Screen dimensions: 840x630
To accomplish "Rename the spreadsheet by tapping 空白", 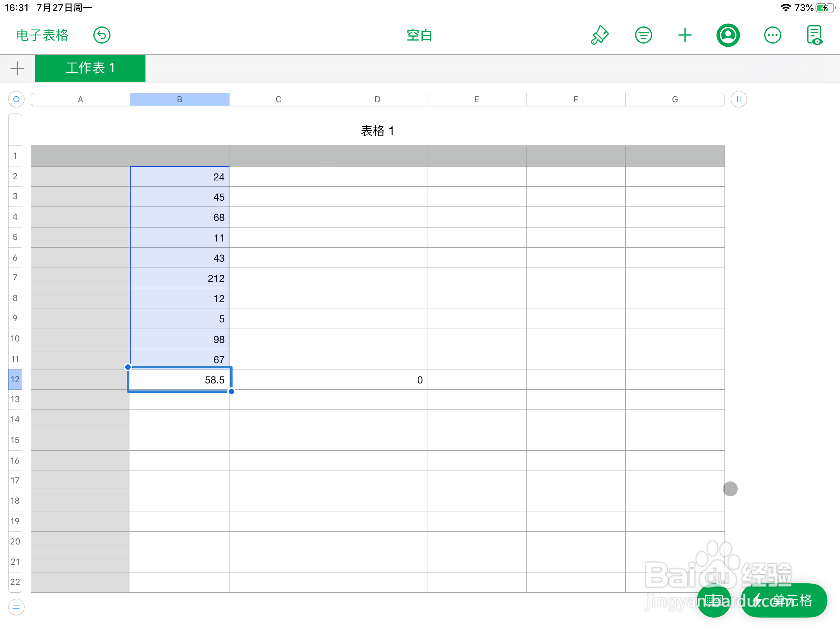I will coord(420,35).
